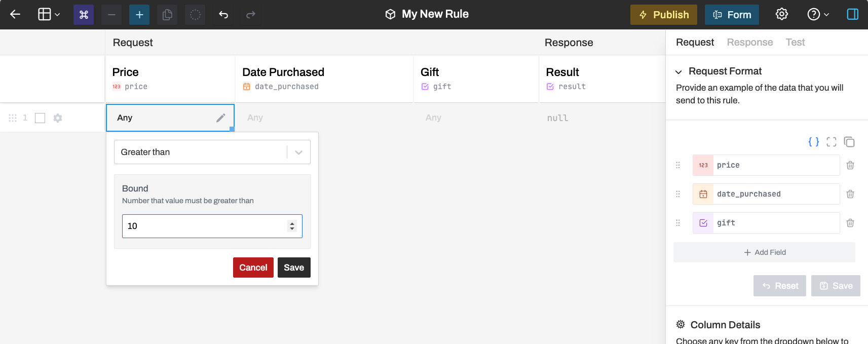Image resolution: width=868 pixels, height=344 pixels.
Task: Click the copy icon in Request Format
Action: tap(849, 142)
